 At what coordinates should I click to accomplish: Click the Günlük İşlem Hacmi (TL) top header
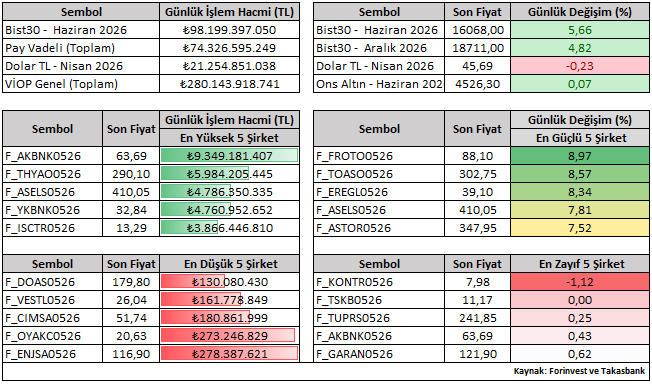tap(229, 12)
